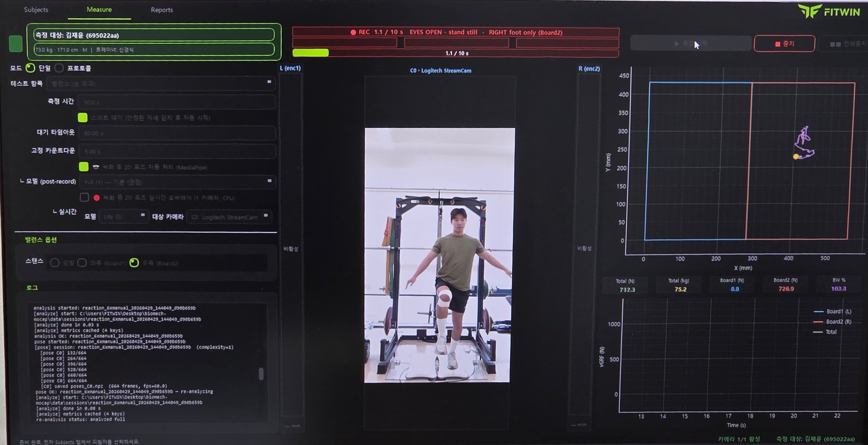Image resolution: width=868 pixels, height=445 pixels.
Task: Click the Board1 (L) legend entry
Action: click(x=832, y=312)
